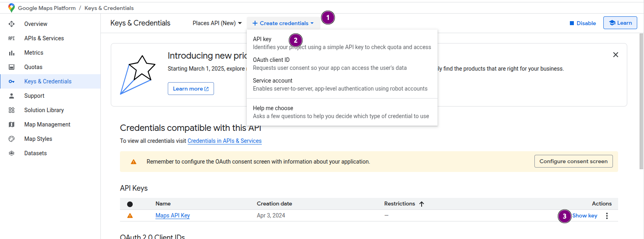Choose API key from the credentials menu
Viewport: 644px width, 239px height.
[342, 43]
